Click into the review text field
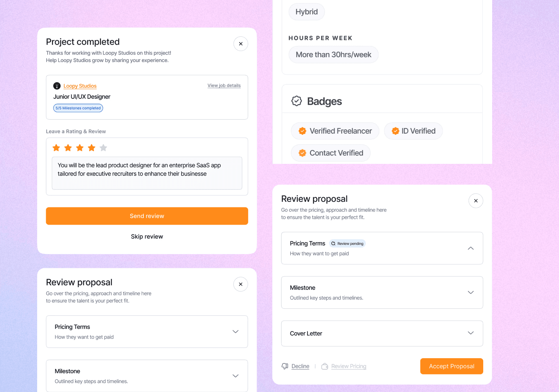Screen dimensions: 559x392 point(147,173)
